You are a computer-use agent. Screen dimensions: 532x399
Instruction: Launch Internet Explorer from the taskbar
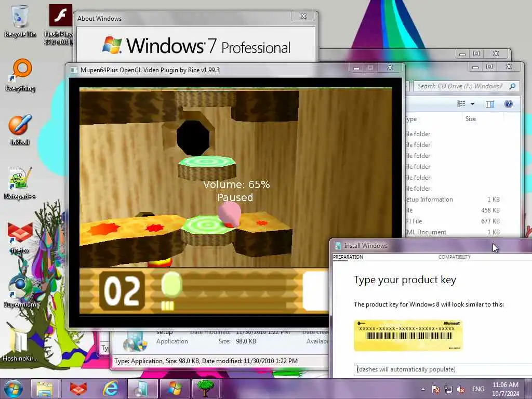(x=111, y=389)
